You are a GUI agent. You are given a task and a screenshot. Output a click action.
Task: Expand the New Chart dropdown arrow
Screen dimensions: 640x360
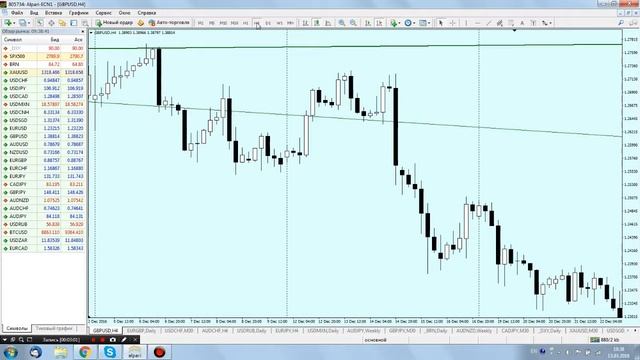coord(13,23)
